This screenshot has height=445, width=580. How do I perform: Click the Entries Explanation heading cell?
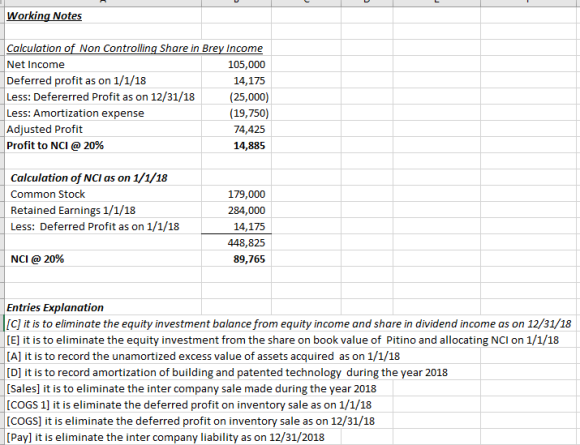[x=55, y=307]
